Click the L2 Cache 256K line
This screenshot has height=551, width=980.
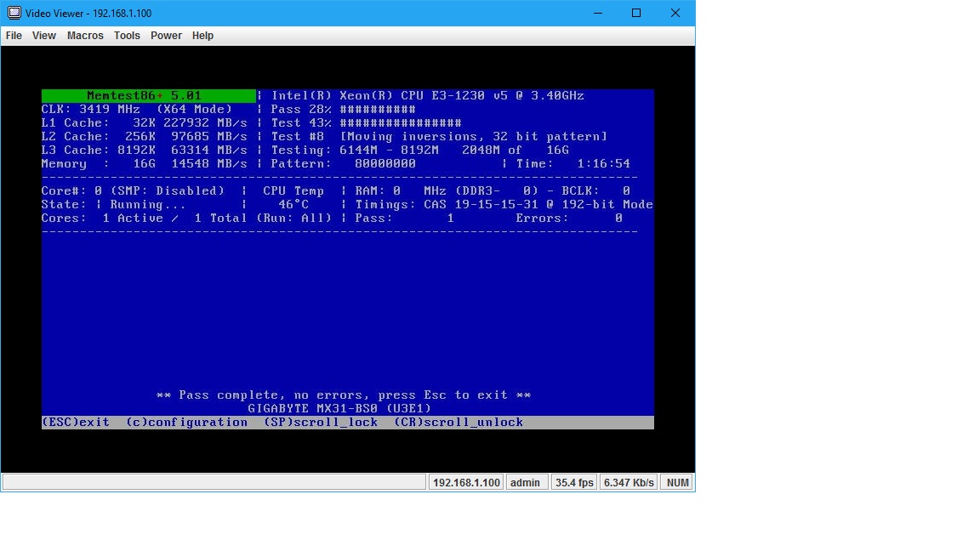coord(145,137)
